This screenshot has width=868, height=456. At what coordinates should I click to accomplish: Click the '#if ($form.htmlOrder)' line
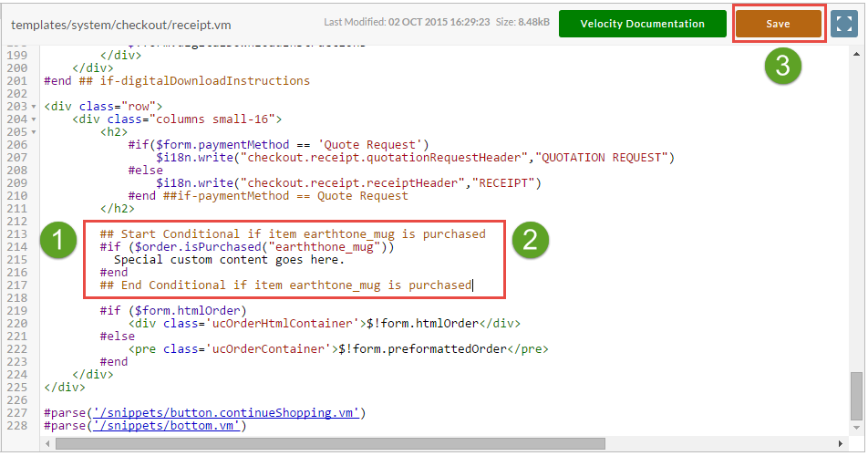(173, 310)
